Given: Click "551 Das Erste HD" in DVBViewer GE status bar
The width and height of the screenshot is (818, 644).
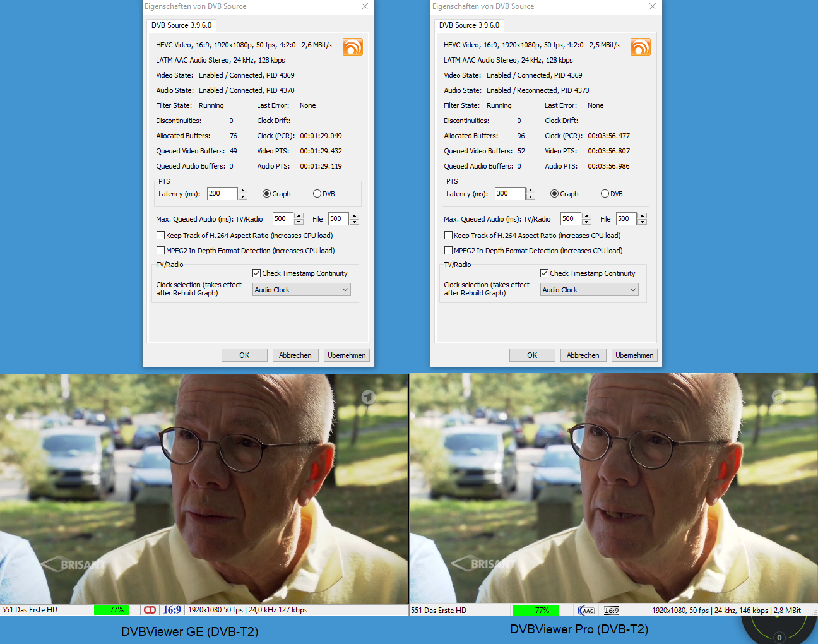Looking at the screenshot, I should (x=30, y=610).
